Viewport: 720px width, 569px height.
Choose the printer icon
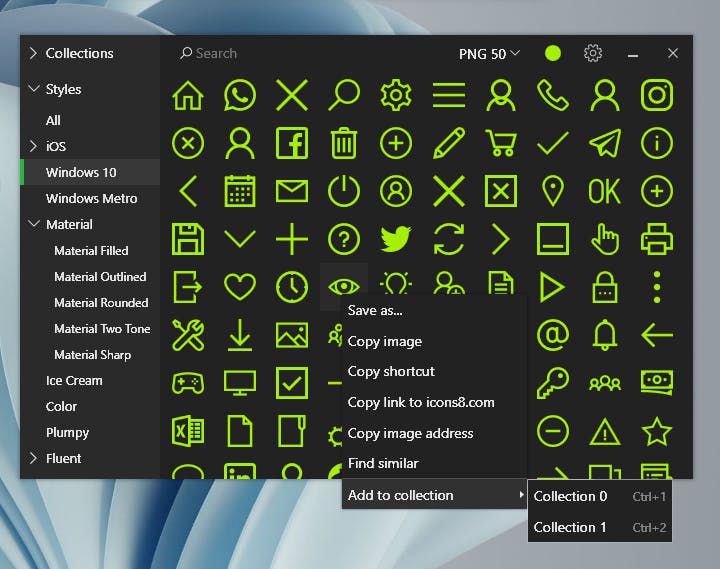pos(657,239)
